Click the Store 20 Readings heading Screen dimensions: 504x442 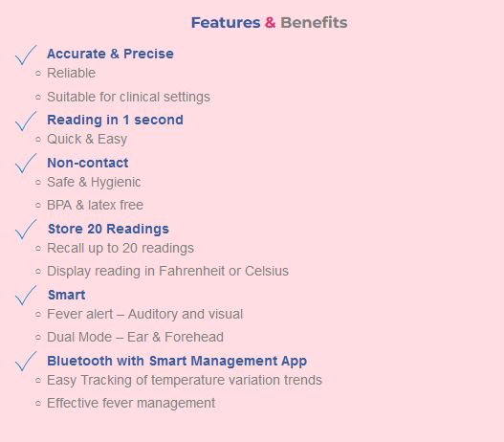(x=108, y=229)
